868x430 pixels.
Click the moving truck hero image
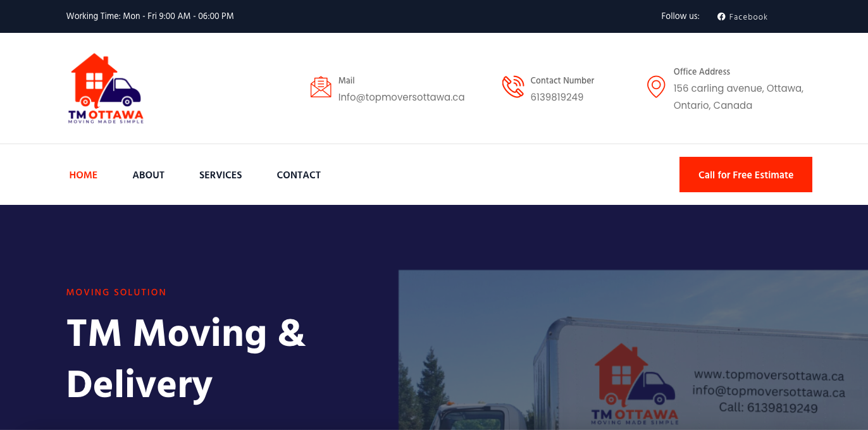[x=633, y=350]
